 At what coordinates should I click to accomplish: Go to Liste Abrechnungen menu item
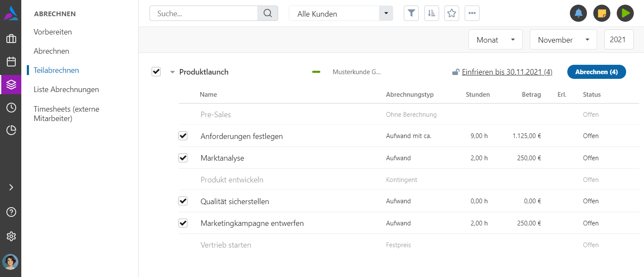(x=66, y=89)
